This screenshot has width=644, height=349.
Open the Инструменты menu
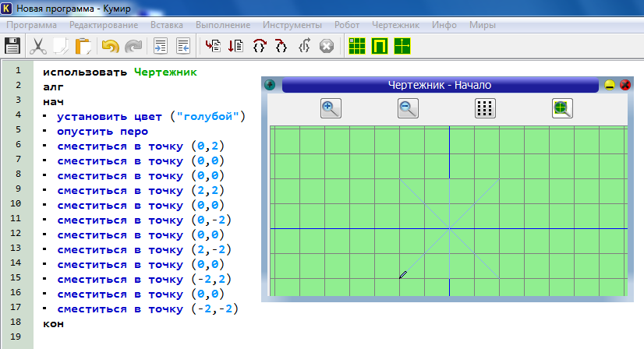click(x=292, y=25)
